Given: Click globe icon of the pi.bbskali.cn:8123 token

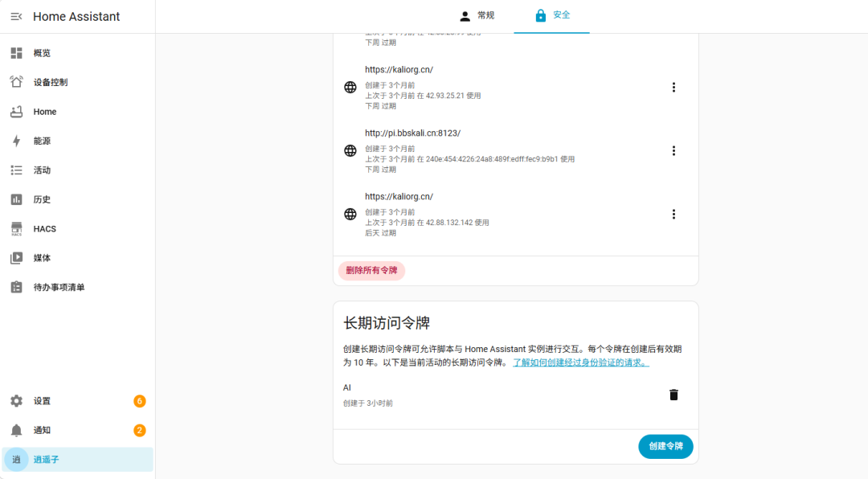Looking at the screenshot, I should click(x=350, y=150).
